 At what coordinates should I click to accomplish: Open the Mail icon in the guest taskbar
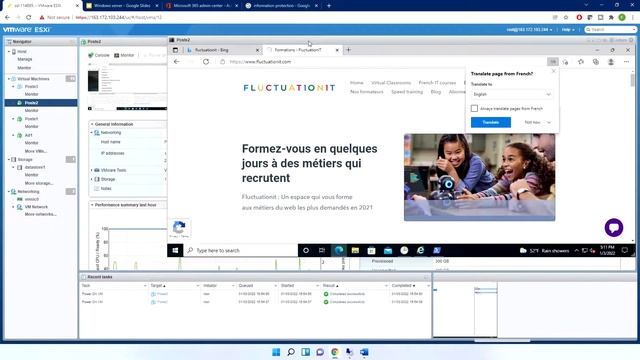coord(388,250)
